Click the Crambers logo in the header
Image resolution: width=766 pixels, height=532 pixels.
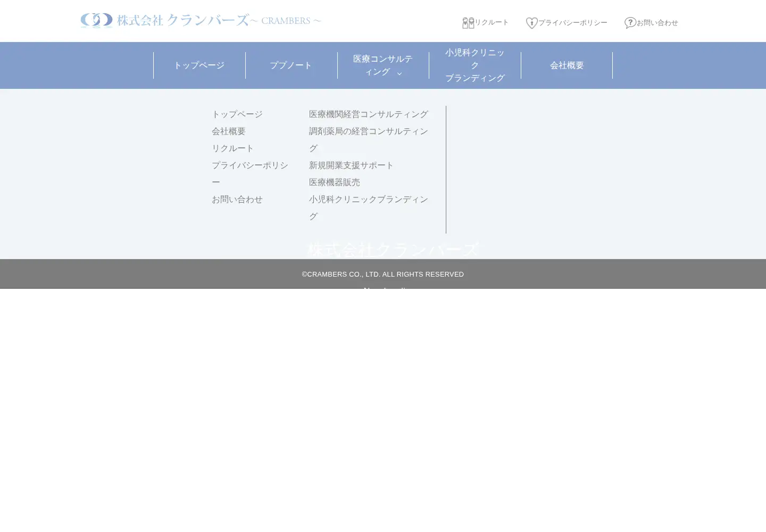point(201,21)
